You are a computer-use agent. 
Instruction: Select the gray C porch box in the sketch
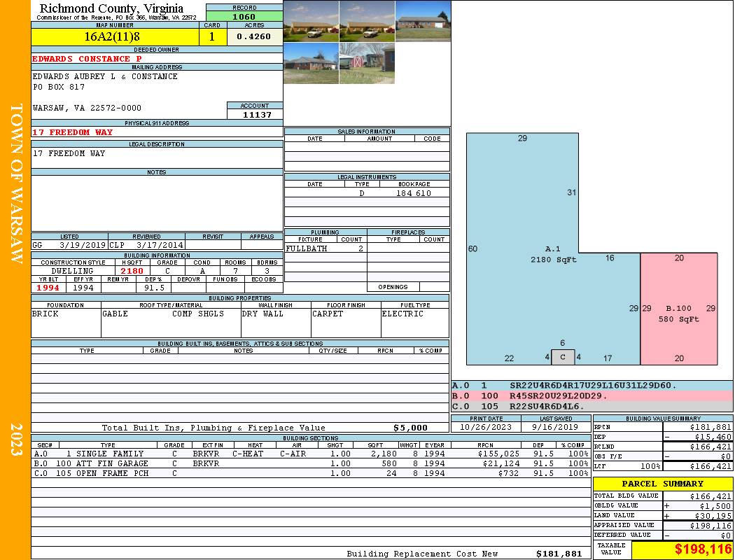coord(563,357)
